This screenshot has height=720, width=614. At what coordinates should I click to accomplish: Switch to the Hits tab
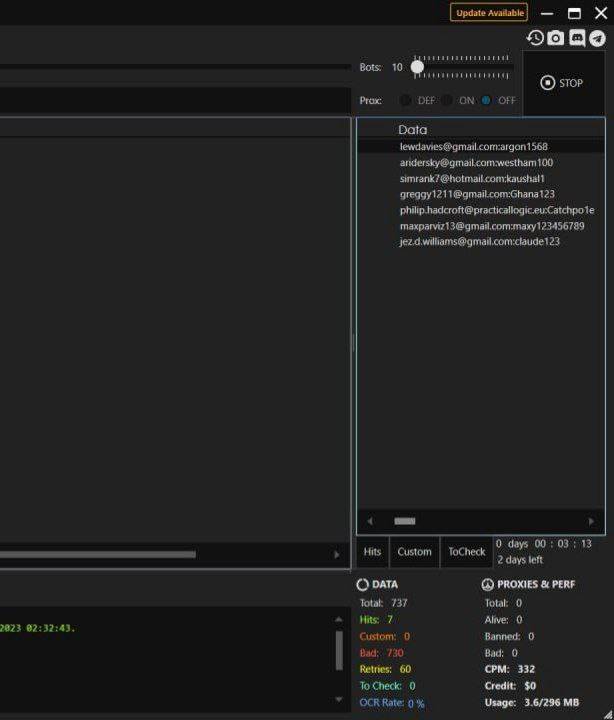(x=372, y=551)
